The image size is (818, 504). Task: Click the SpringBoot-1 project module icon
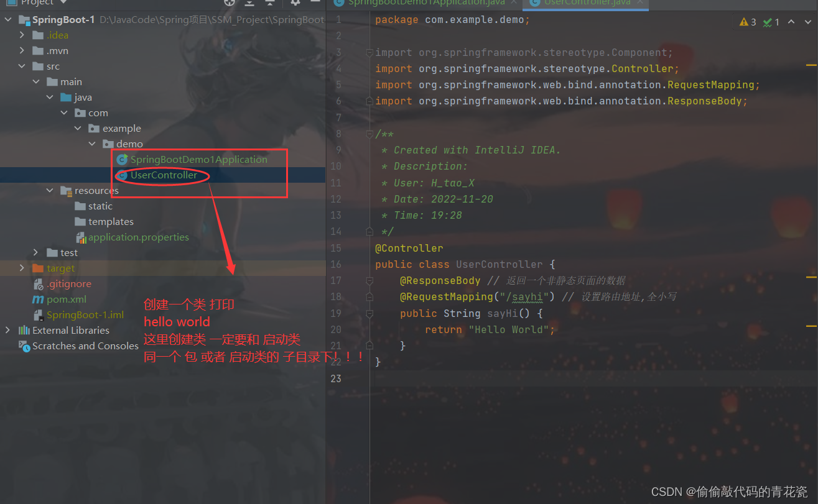[24, 20]
